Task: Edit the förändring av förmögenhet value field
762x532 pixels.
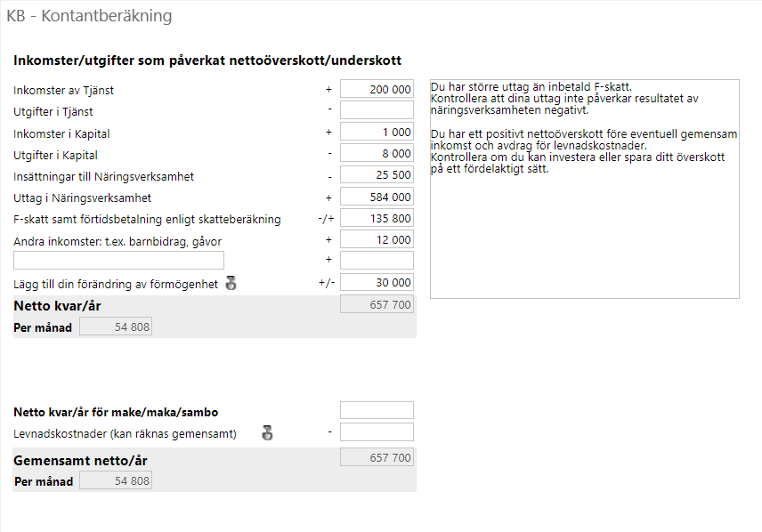Action: (x=377, y=282)
